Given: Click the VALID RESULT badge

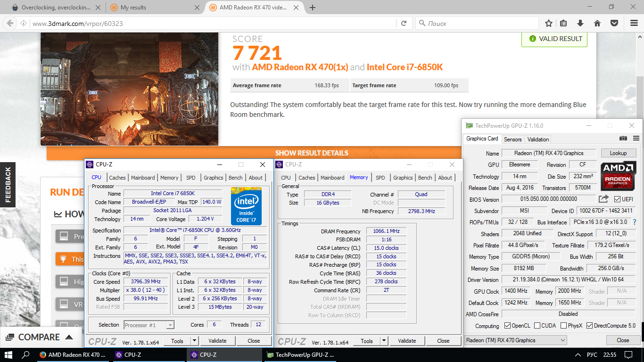Looking at the screenshot, I should coord(554,39).
